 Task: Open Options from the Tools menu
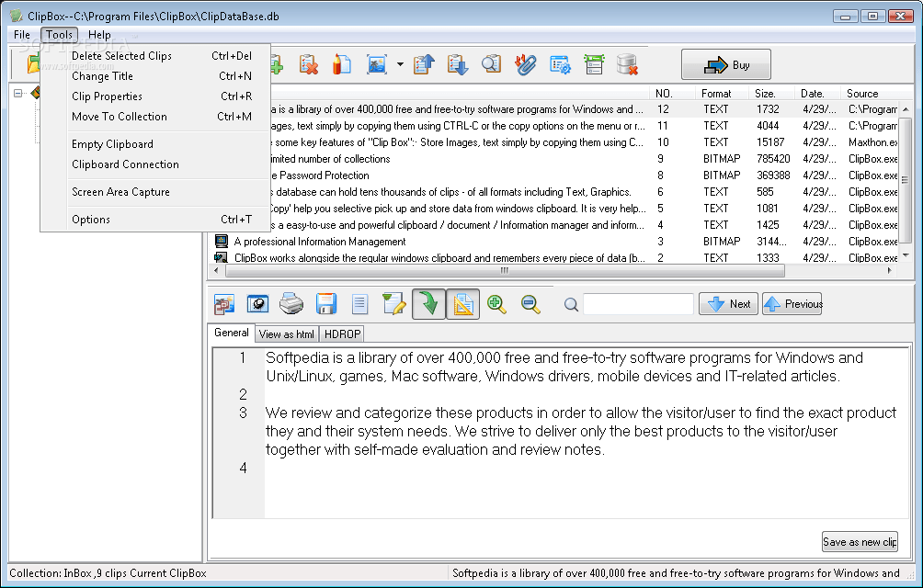click(155, 220)
